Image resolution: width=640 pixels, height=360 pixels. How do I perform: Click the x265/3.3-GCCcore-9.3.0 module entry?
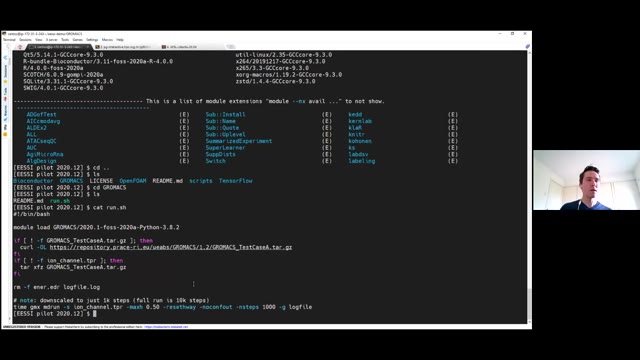pyautogui.click(x=272, y=68)
